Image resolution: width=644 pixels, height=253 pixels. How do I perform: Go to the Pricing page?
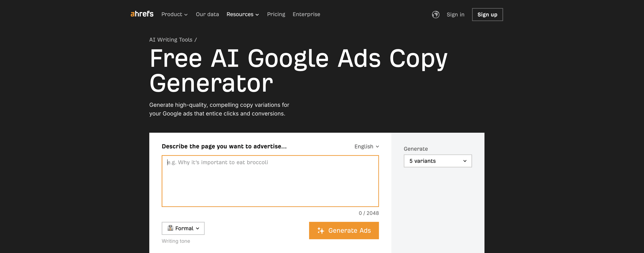(x=276, y=14)
